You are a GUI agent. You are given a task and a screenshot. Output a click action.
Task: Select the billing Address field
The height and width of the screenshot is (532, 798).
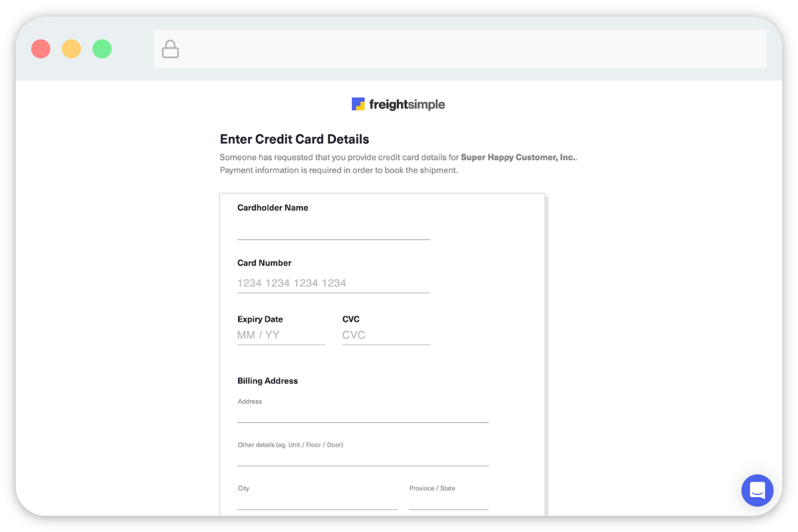(362, 414)
